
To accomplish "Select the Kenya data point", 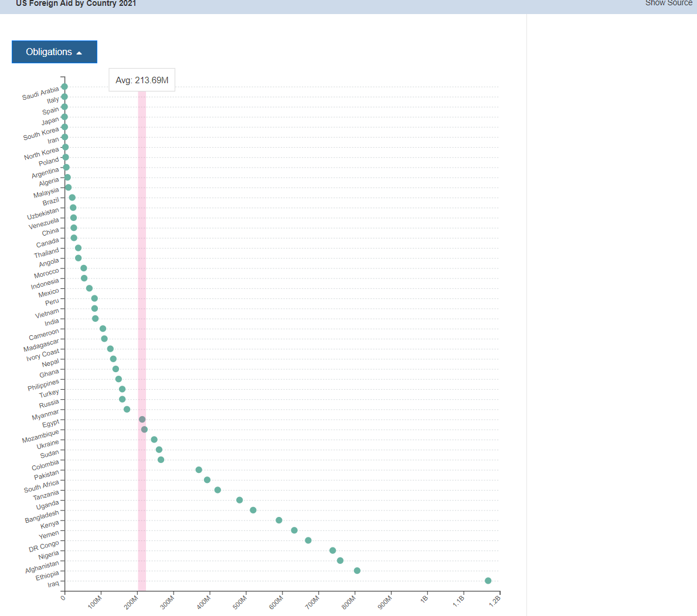I will point(278,520).
